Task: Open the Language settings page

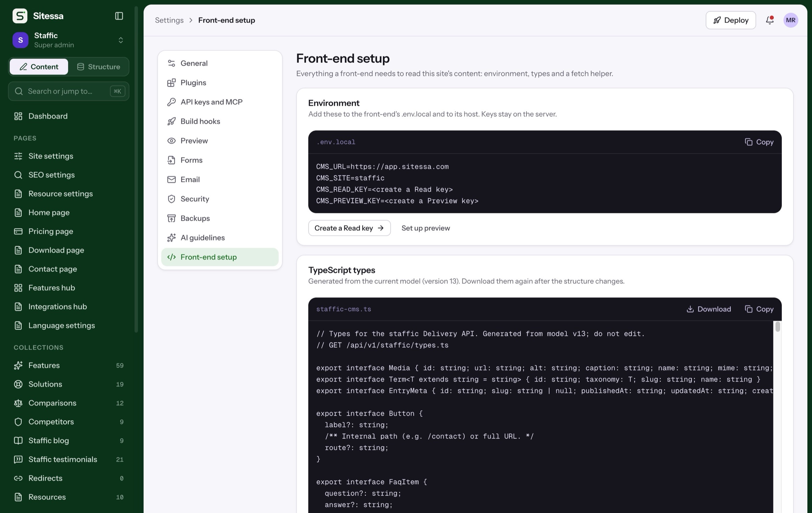Action: coord(69,325)
